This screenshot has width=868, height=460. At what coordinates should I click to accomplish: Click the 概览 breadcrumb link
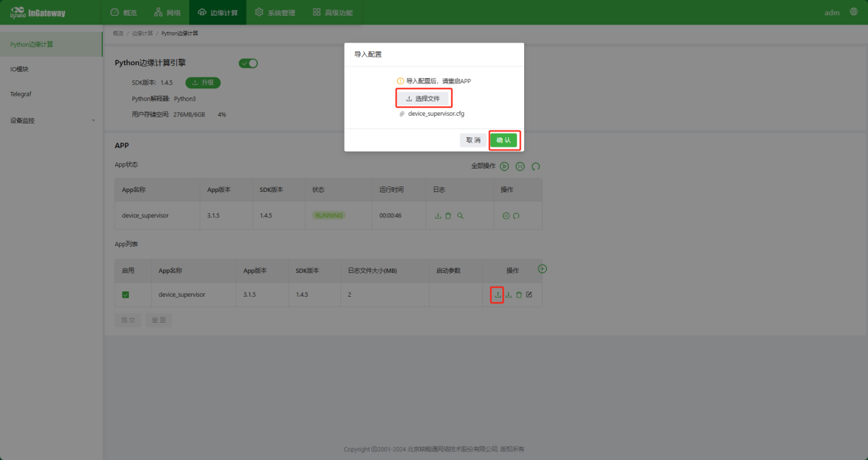click(x=118, y=33)
